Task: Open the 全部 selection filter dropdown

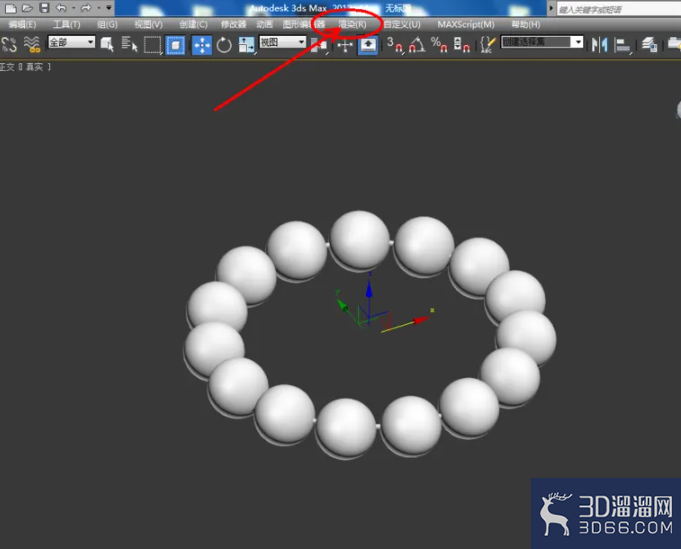Action: point(71,42)
